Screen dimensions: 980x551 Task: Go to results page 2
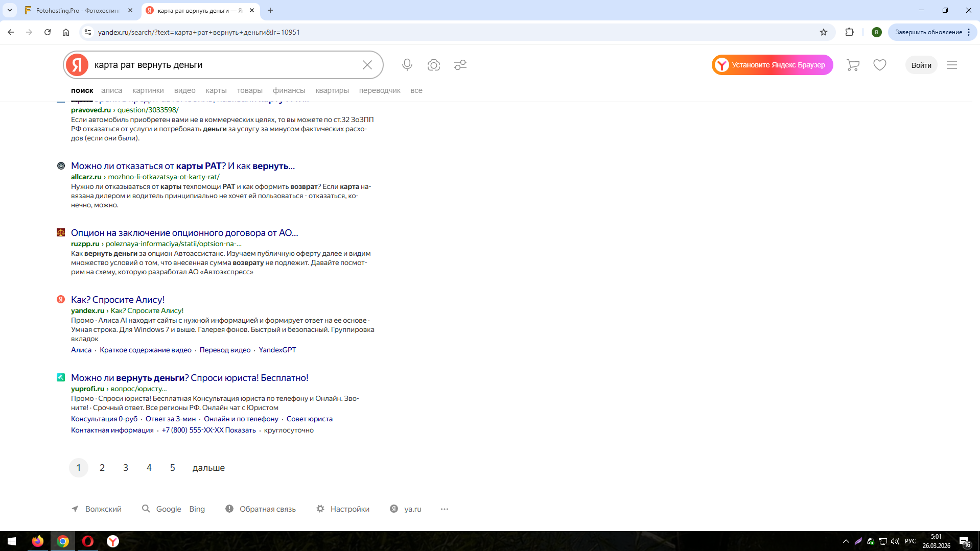point(102,468)
